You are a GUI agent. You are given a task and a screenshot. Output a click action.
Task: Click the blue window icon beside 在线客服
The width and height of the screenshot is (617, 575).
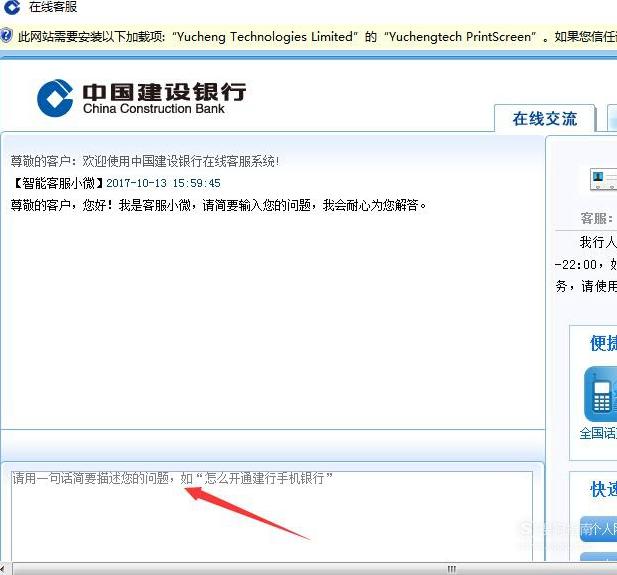pyautogui.click(x=11, y=7)
